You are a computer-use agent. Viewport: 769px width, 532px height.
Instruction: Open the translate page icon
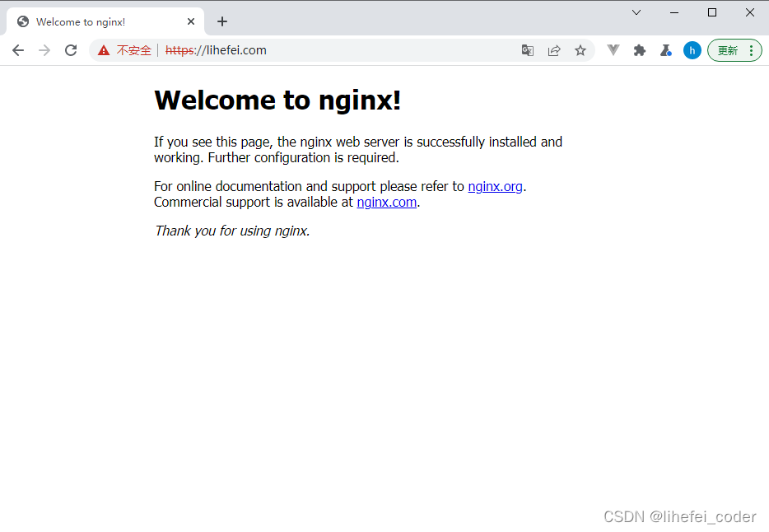pyautogui.click(x=528, y=50)
